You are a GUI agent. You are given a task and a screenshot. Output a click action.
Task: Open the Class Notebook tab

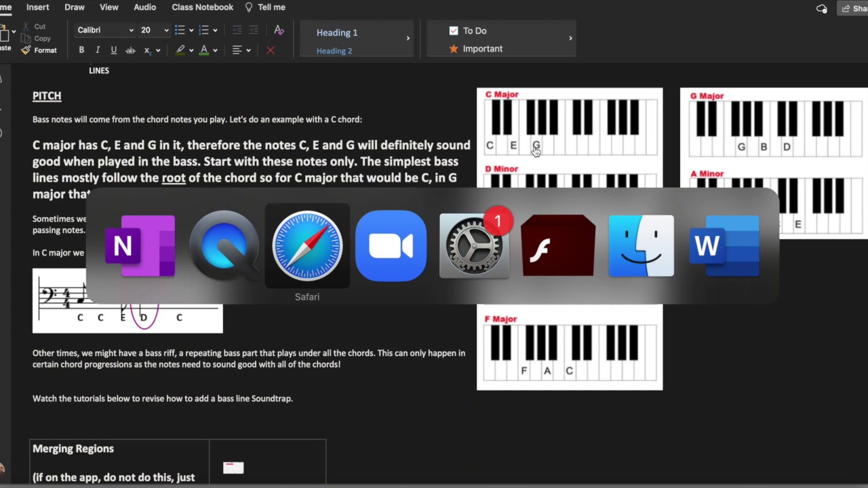(x=203, y=7)
